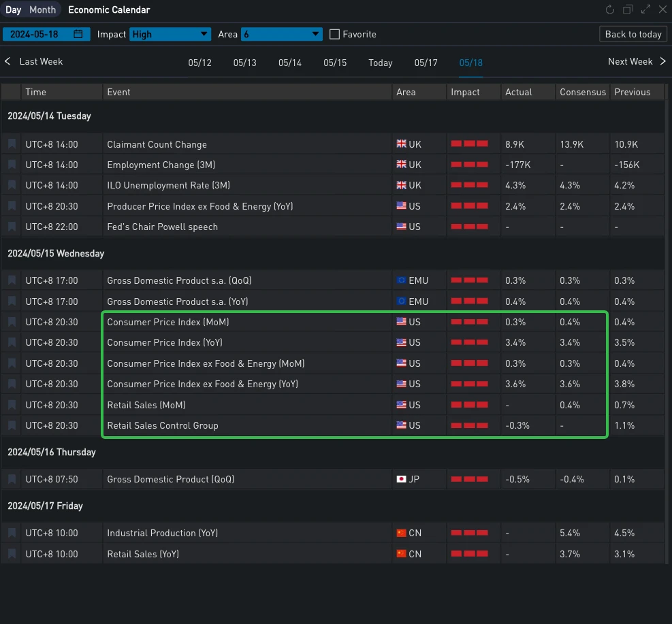Go to Next Week using the arrow
Viewport: 672px width, 624px height.
click(662, 62)
